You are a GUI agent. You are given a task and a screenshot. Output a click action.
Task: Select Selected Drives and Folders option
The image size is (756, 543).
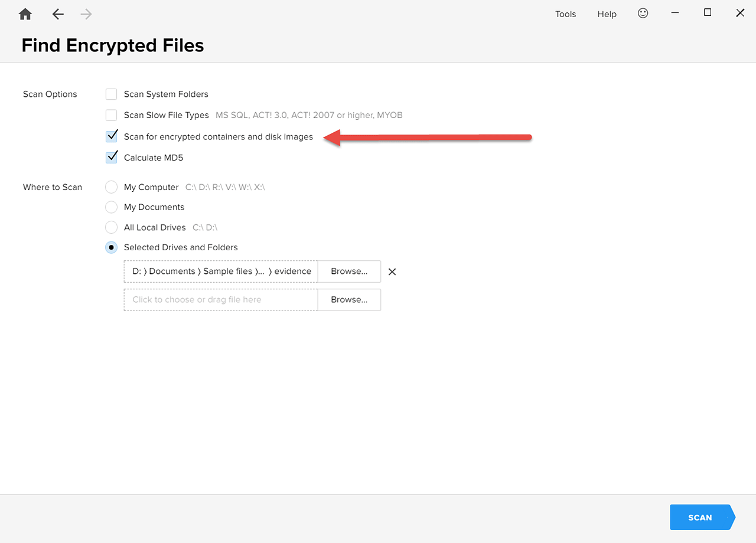tap(111, 247)
